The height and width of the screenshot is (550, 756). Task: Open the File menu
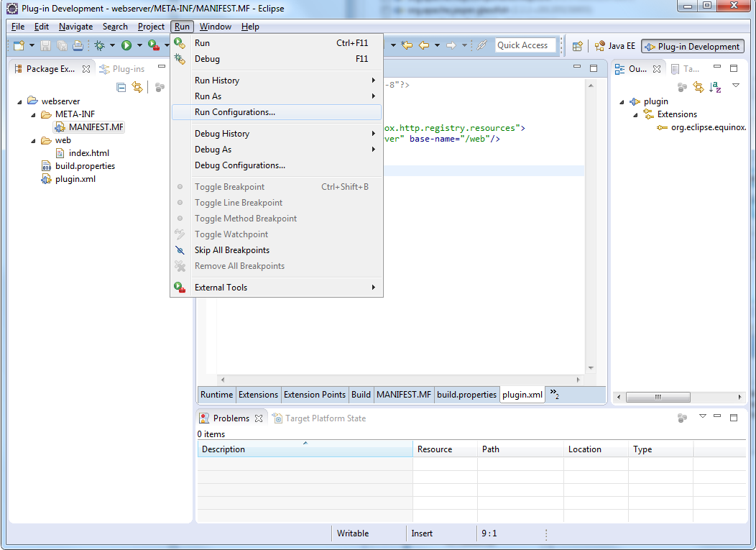coord(18,27)
